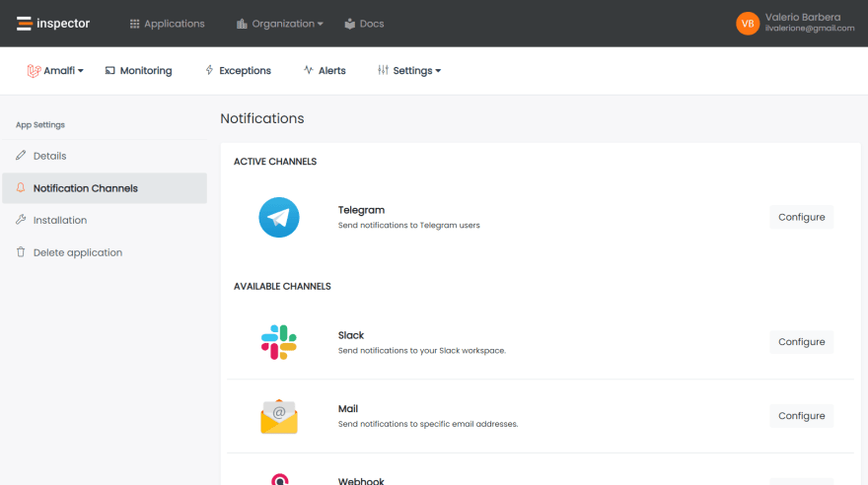The image size is (868, 485).
Task: Open Installation settings in sidebar
Action: (105, 220)
